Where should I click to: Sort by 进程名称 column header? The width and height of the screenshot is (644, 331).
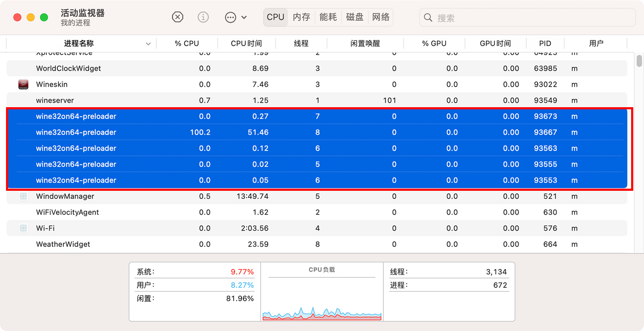coord(79,43)
